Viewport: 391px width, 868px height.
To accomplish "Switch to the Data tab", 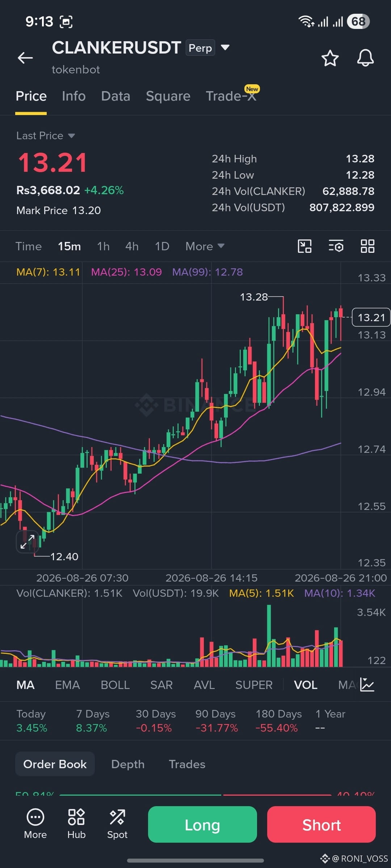I will 115,96.
